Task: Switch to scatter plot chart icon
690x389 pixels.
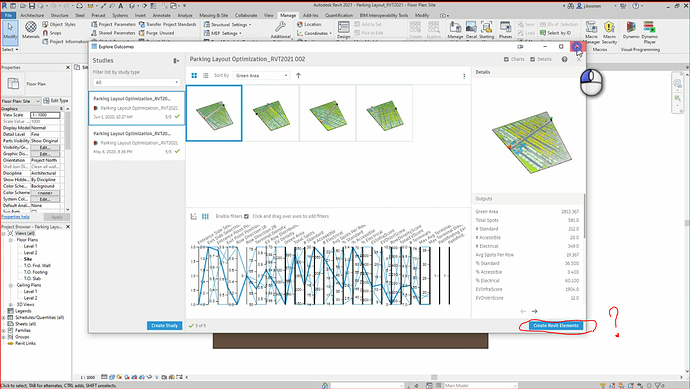Action: coord(193,216)
